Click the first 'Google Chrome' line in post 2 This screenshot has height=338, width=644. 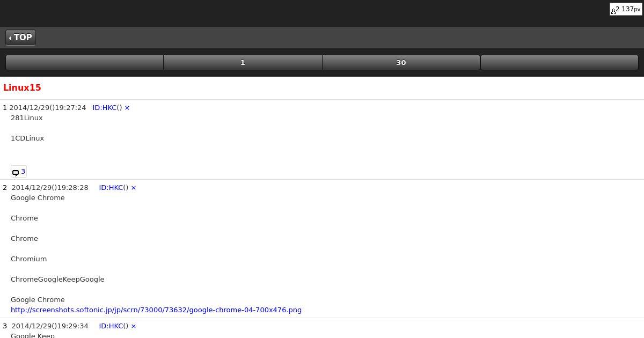point(38,198)
